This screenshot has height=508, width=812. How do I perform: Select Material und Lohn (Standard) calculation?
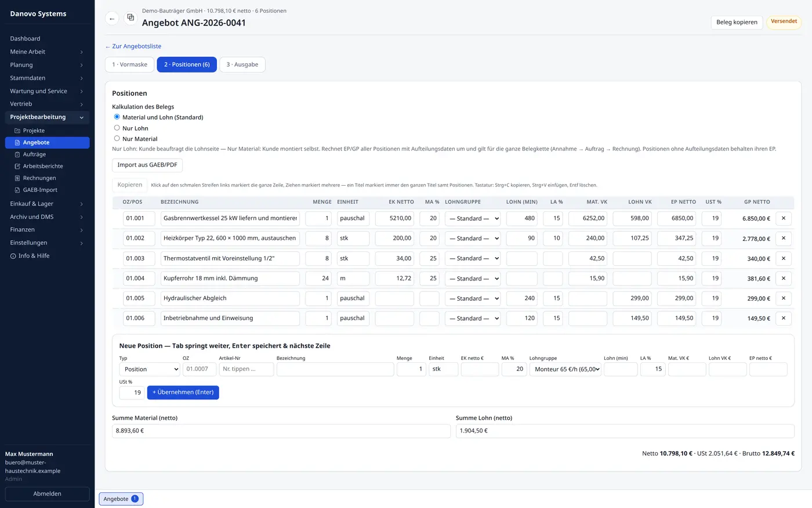click(x=117, y=117)
